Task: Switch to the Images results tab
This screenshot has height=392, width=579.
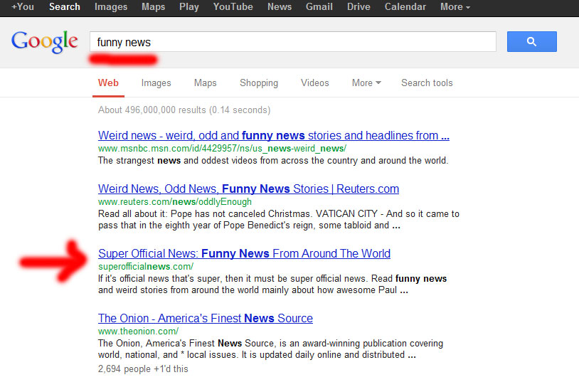Action: pyautogui.click(x=156, y=83)
